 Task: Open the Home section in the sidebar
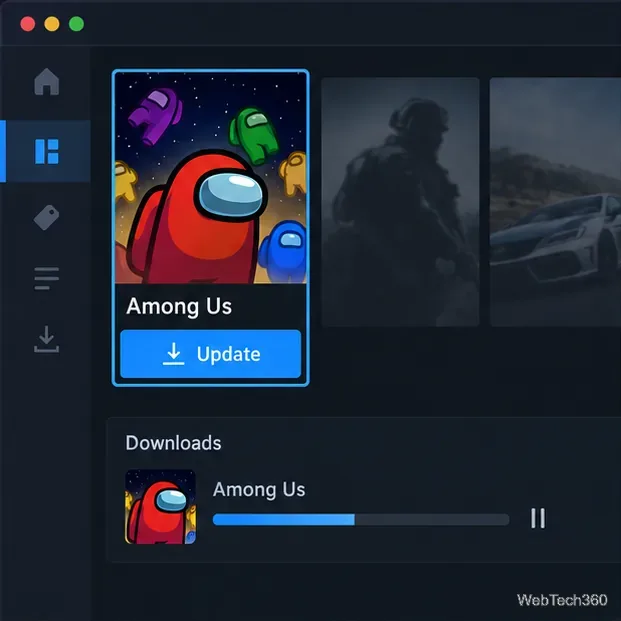pyautogui.click(x=47, y=82)
